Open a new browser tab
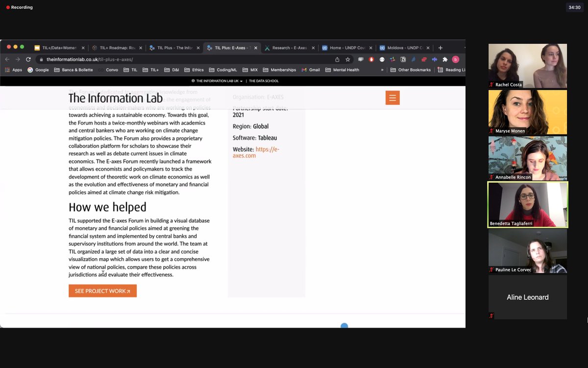The height and width of the screenshot is (368, 588). tap(440, 48)
